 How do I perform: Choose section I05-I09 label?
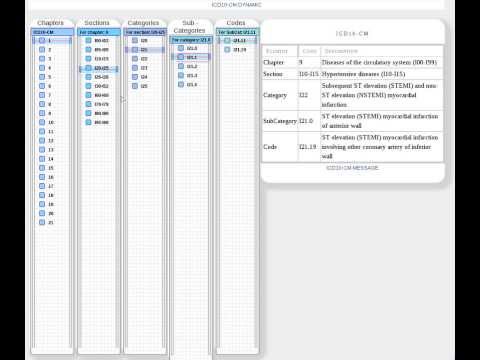coord(101,50)
